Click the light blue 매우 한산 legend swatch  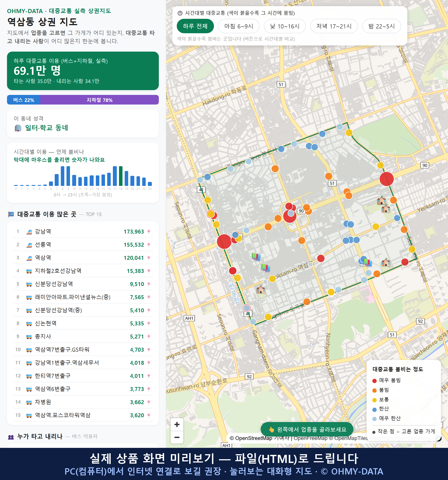374,419
